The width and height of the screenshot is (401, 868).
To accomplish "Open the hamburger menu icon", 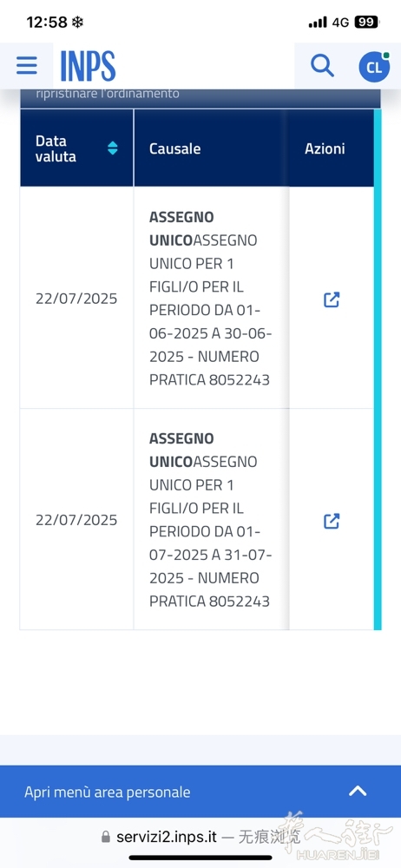I will tap(27, 65).
